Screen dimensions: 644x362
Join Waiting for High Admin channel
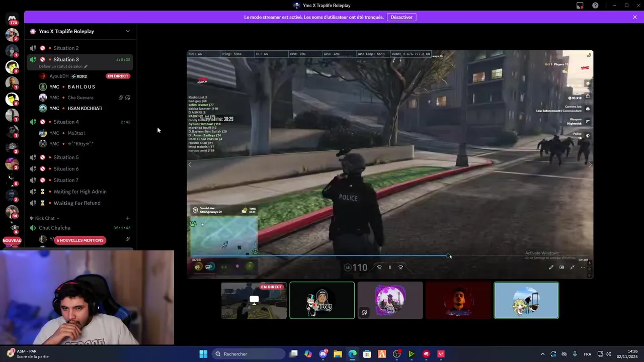pos(80,192)
